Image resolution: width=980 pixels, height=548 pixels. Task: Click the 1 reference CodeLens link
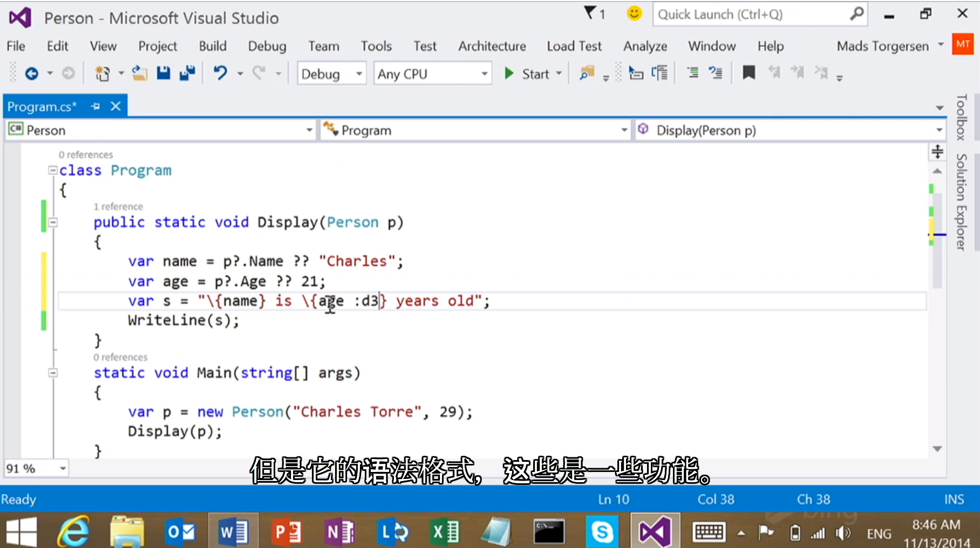click(118, 207)
